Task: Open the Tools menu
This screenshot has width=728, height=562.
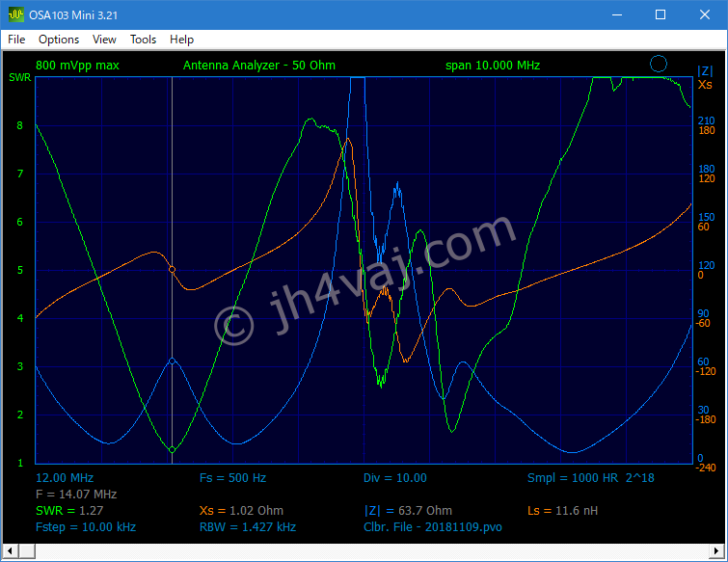Action: [143, 40]
